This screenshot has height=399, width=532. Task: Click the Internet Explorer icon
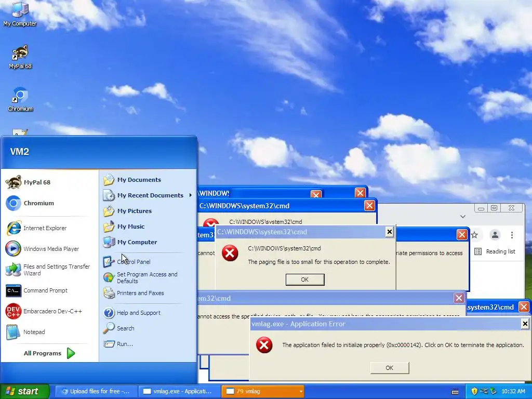tap(13, 228)
